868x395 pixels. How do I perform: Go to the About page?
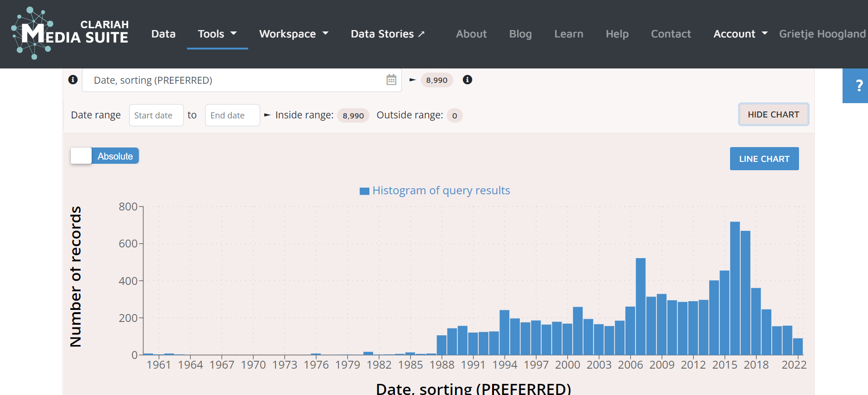[x=471, y=34]
